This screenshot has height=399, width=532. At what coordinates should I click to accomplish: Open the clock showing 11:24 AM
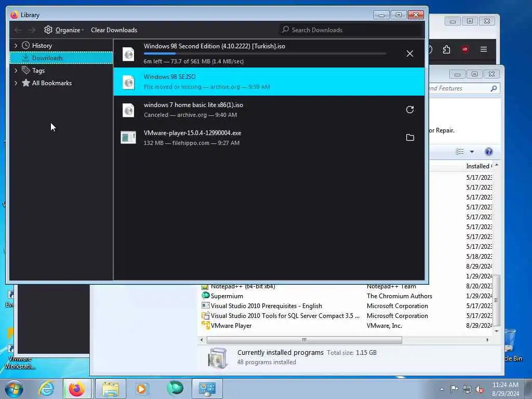click(x=505, y=389)
